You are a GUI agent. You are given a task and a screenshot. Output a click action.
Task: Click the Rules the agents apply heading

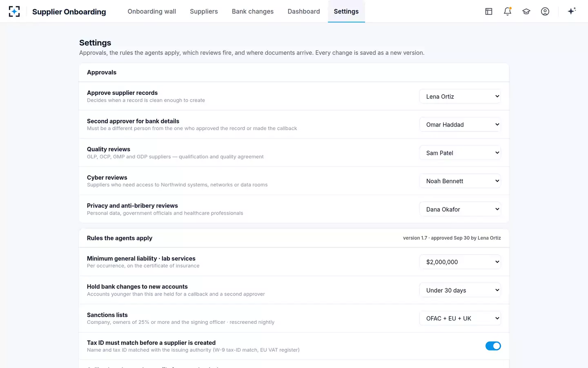[120, 238]
